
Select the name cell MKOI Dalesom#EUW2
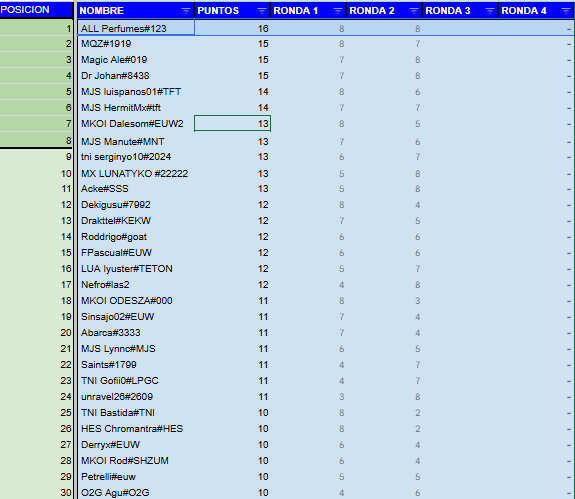pyautogui.click(x=136, y=124)
